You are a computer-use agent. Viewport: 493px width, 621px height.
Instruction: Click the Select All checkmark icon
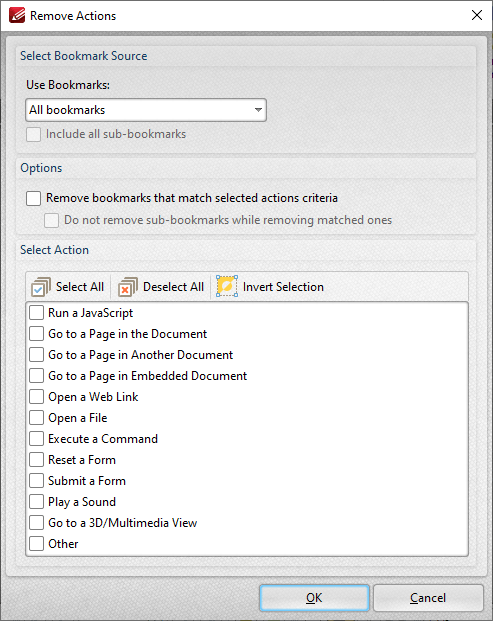point(41,287)
